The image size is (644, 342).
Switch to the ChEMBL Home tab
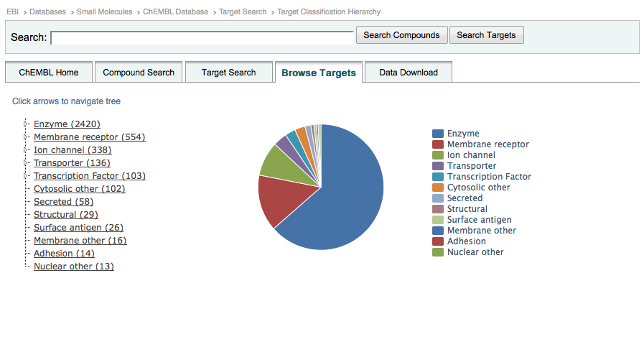tap(49, 73)
